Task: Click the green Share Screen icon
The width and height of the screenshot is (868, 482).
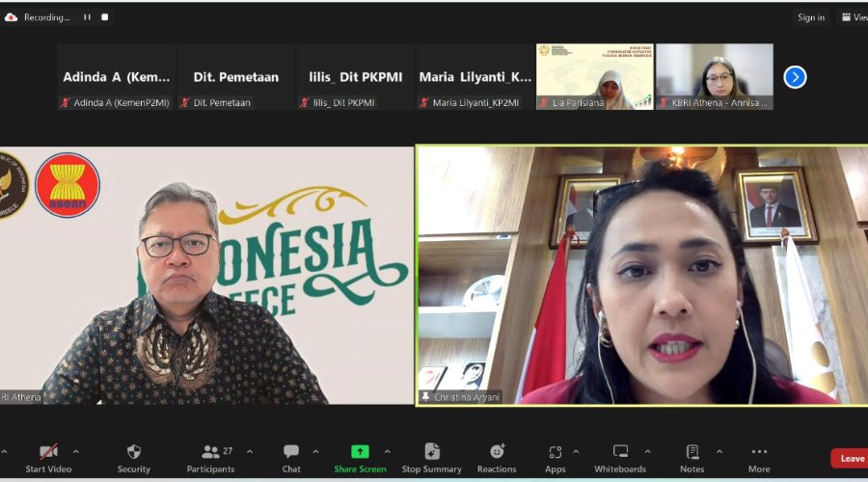Action: click(360, 452)
